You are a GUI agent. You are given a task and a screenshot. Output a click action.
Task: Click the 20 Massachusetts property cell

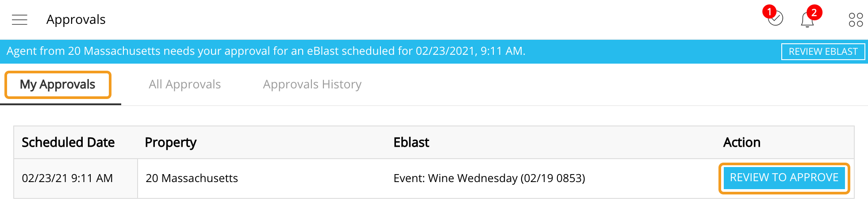(x=192, y=178)
